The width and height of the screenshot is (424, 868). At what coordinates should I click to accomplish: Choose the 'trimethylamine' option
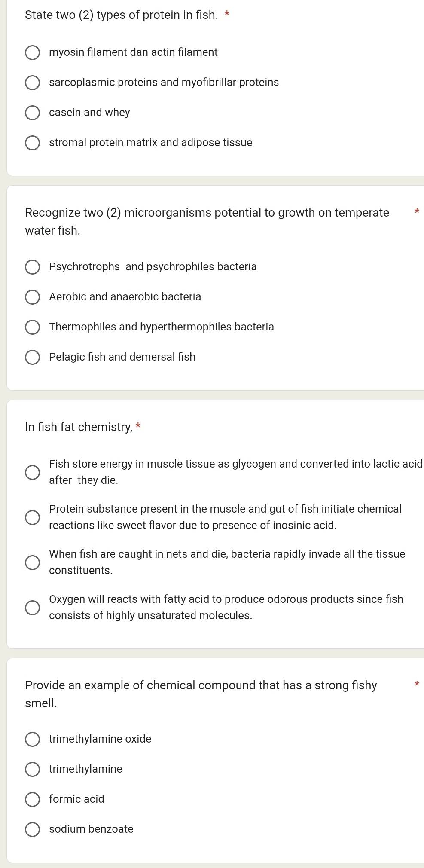click(x=32, y=769)
